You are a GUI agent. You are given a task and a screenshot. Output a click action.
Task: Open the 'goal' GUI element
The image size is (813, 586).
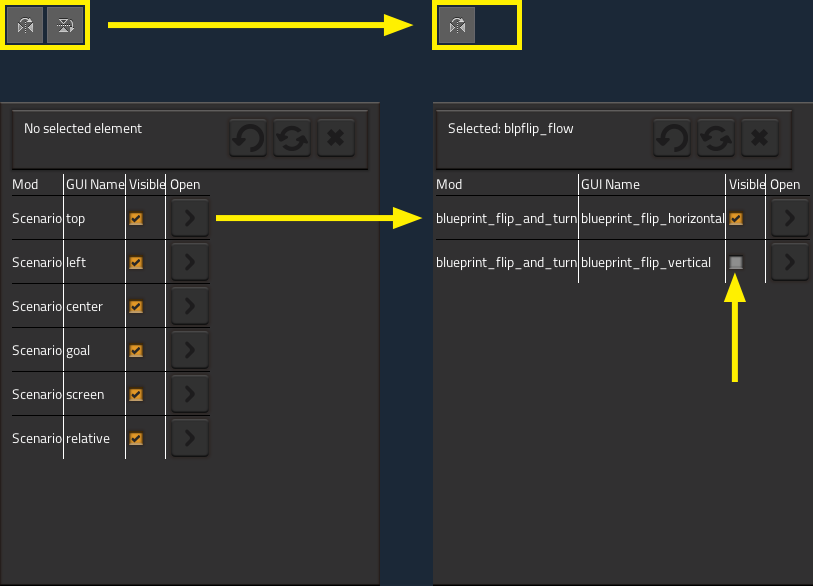[189, 351]
